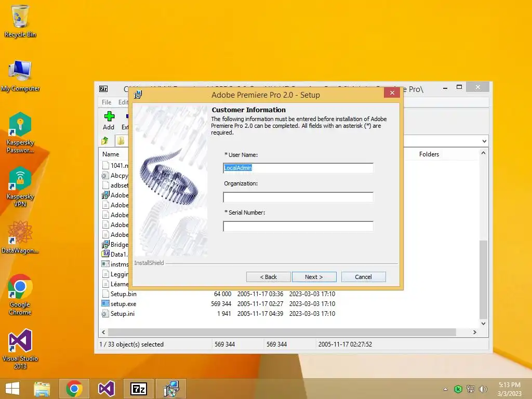Image resolution: width=532 pixels, height=399 pixels.
Task: Click the horizontal scrollbar left arrow
Action: (x=104, y=332)
